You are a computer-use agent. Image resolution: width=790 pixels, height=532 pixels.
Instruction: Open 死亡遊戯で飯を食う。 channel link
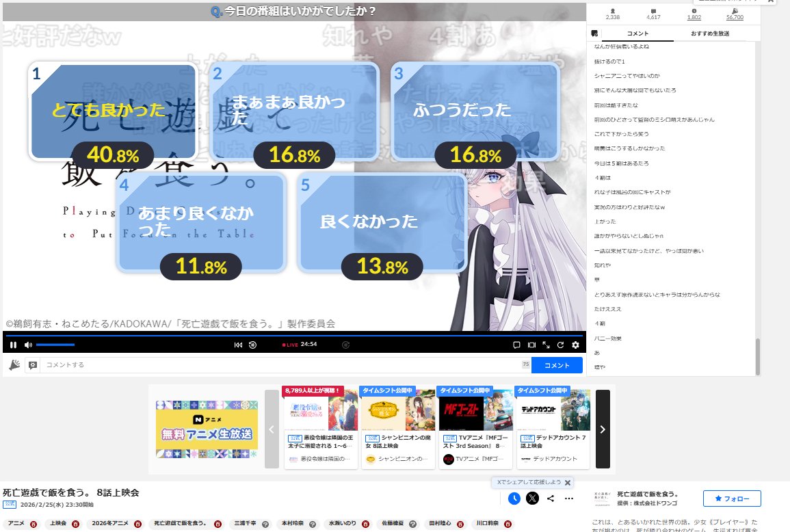(648, 494)
